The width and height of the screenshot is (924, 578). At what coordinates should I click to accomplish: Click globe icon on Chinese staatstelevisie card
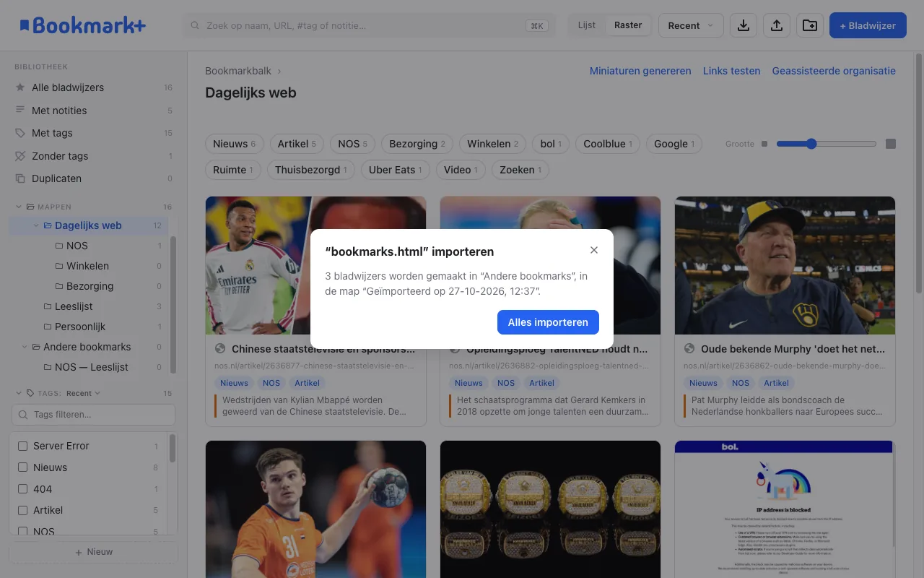[x=220, y=348]
